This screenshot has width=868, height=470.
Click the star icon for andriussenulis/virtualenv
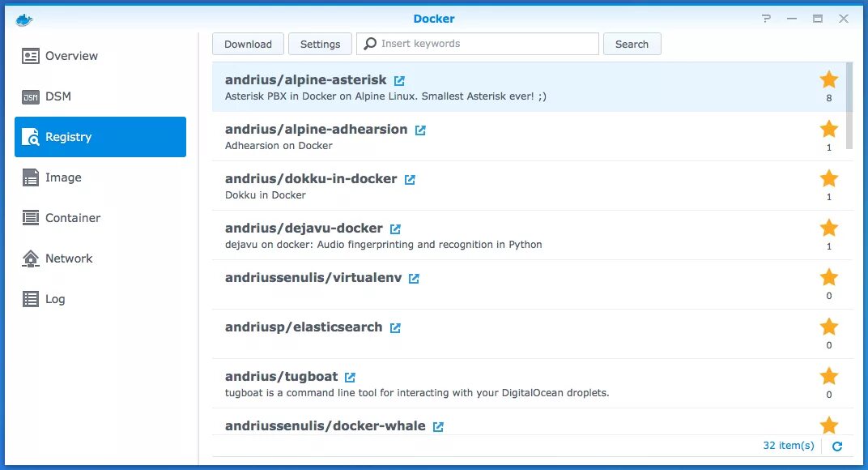(x=828, y=277)
